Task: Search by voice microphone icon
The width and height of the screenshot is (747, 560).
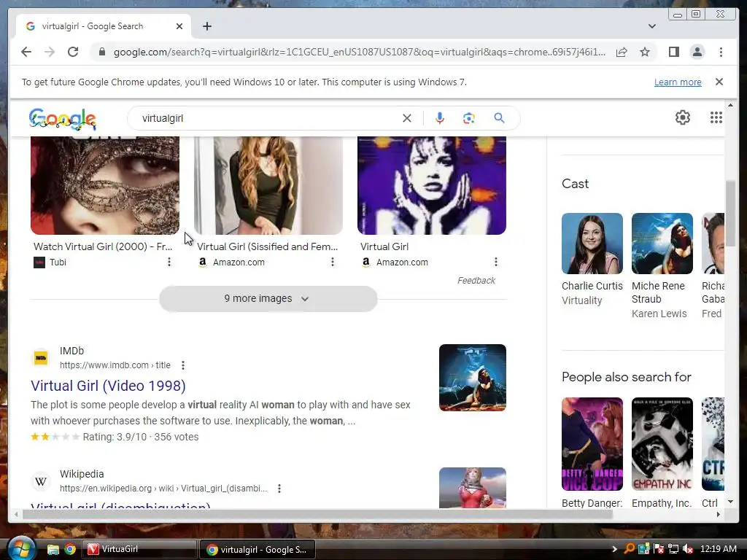Action: pyautogui.click(x=439, y=118)
